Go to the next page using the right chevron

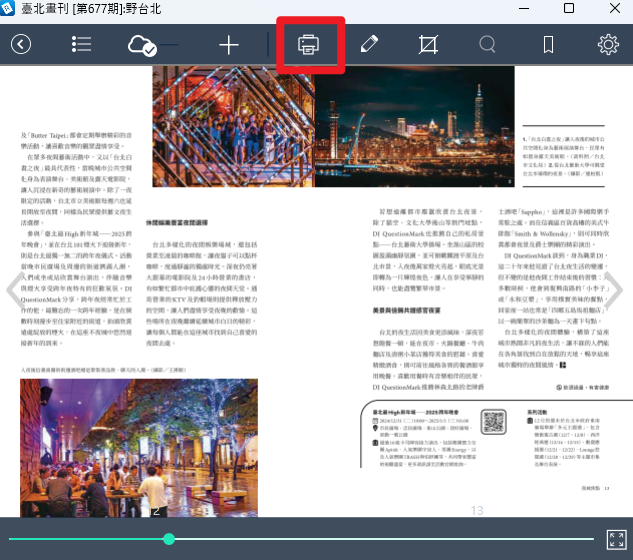(x=614, y=289)
